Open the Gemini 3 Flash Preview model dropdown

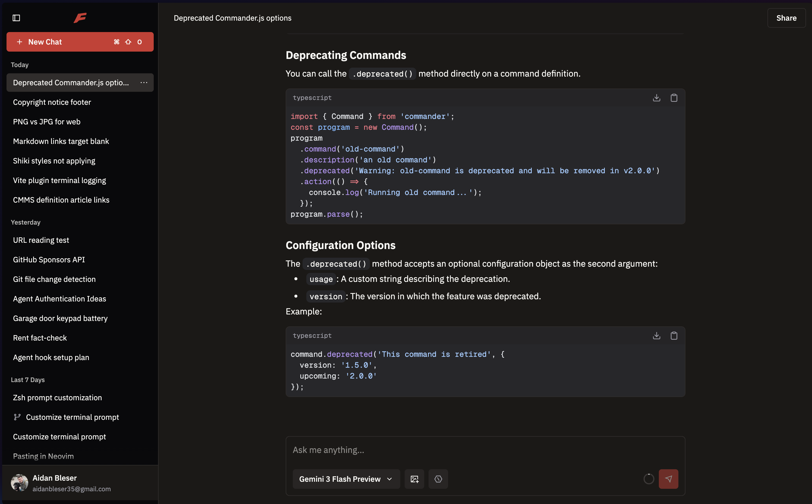pos(346,479)
